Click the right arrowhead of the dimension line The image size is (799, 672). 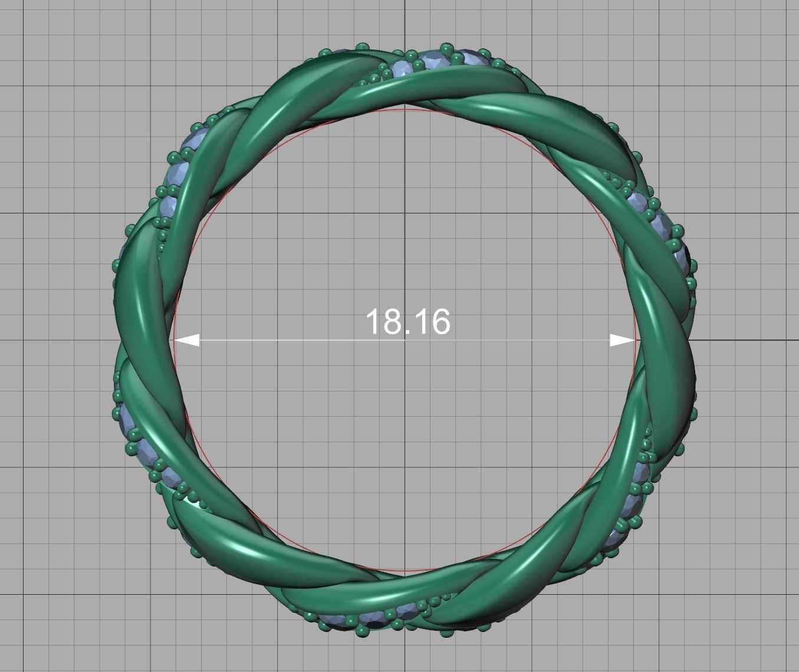point(623,340)
